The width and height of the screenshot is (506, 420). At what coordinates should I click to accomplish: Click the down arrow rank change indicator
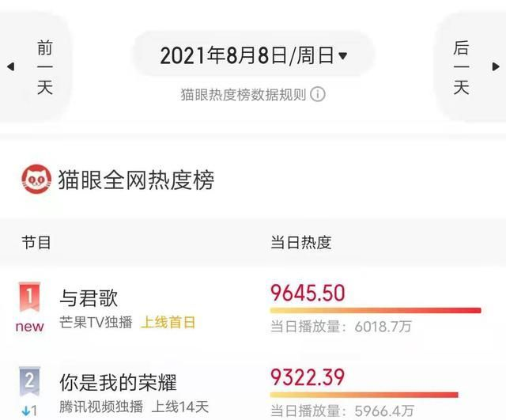point(24,411)
